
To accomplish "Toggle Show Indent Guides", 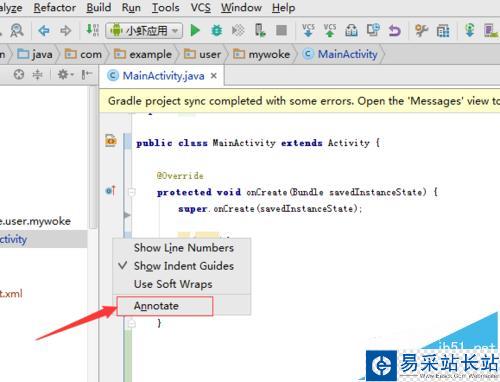I will click(x=182, y=266).
